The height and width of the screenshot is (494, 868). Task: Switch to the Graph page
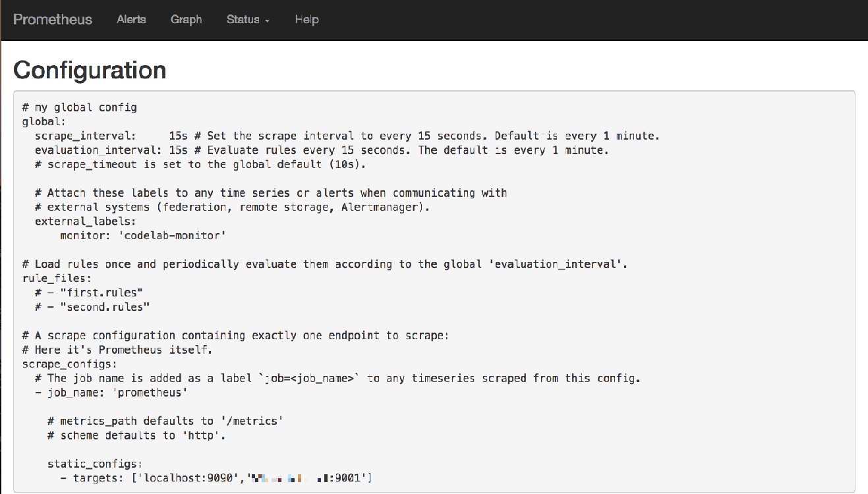coord(187,20)
